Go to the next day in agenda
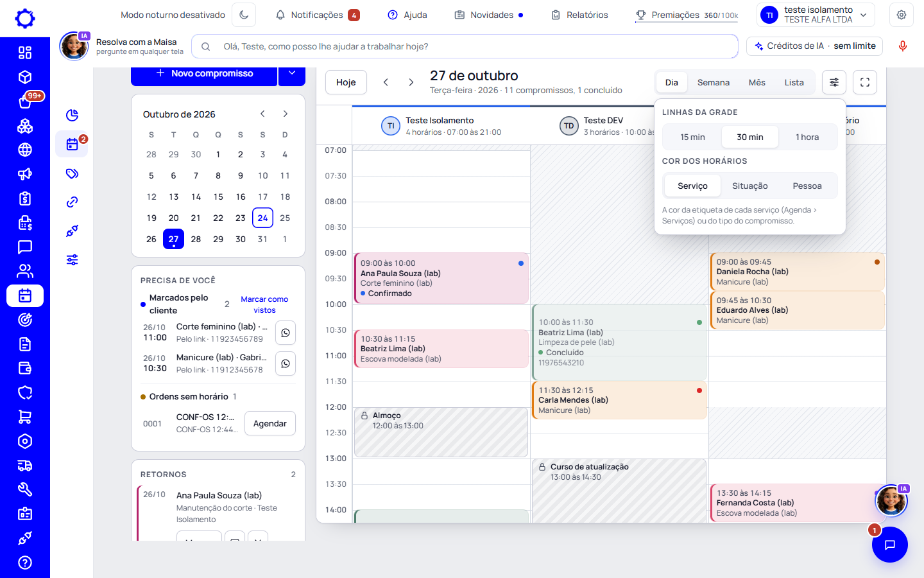924x578 pixels. (x=411, y=82)
